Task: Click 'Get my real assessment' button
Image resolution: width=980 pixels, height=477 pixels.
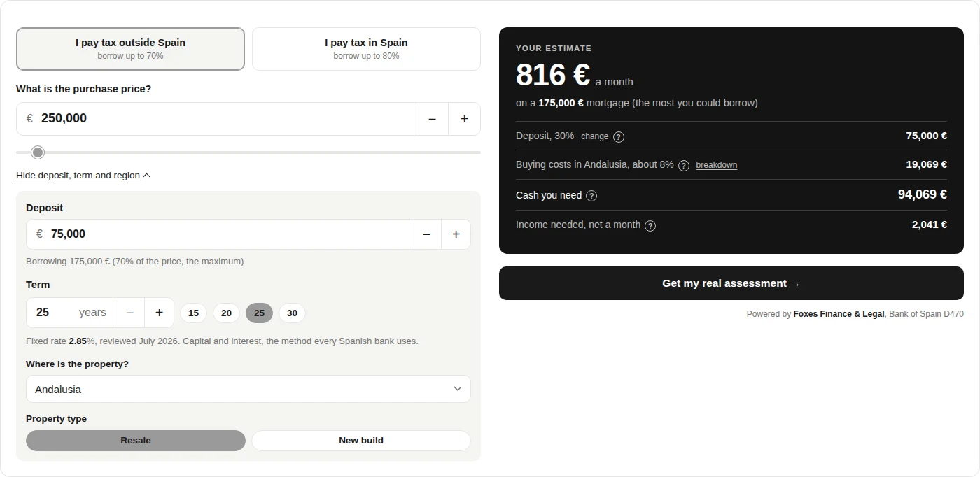Action: coord(731,283)
